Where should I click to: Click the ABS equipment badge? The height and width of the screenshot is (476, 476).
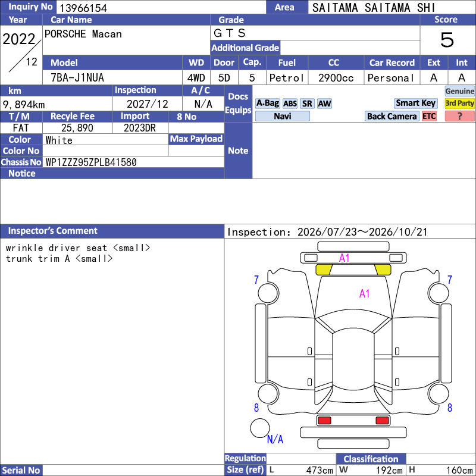coord(290,104)
